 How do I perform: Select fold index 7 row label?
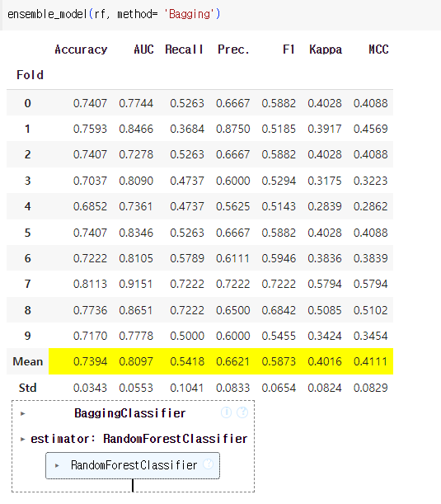[28, 284]
